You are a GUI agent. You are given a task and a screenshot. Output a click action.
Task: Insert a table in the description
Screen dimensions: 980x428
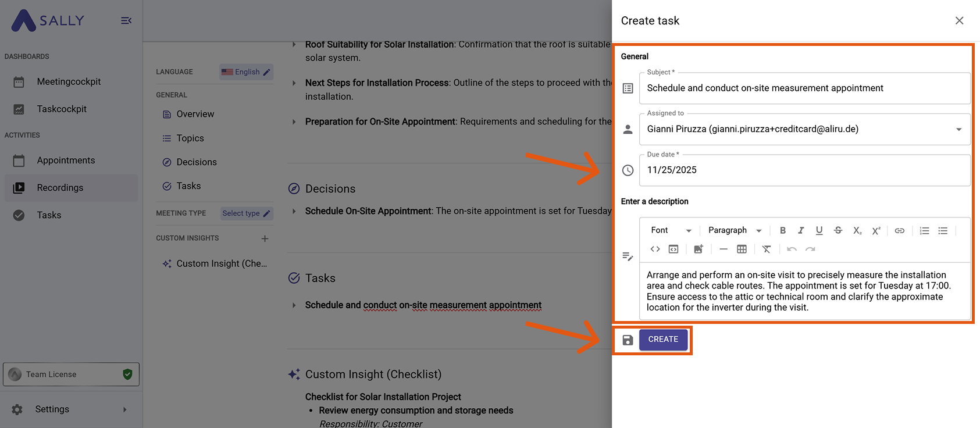[742, 249]
